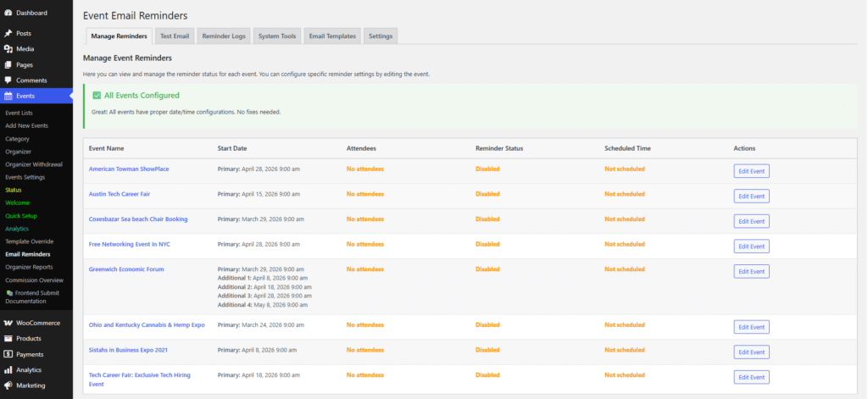Click the Dashboard icon in sidebar

click(x=8, y=13)
